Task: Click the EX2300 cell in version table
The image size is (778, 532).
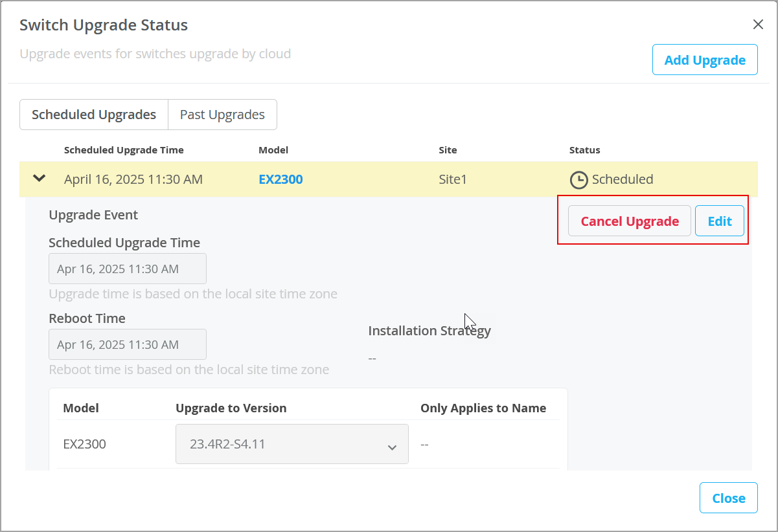Action: pos(84,445)
